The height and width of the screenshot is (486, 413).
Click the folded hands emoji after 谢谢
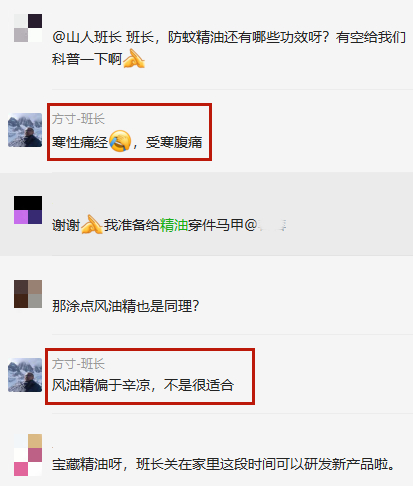point(92,225)
